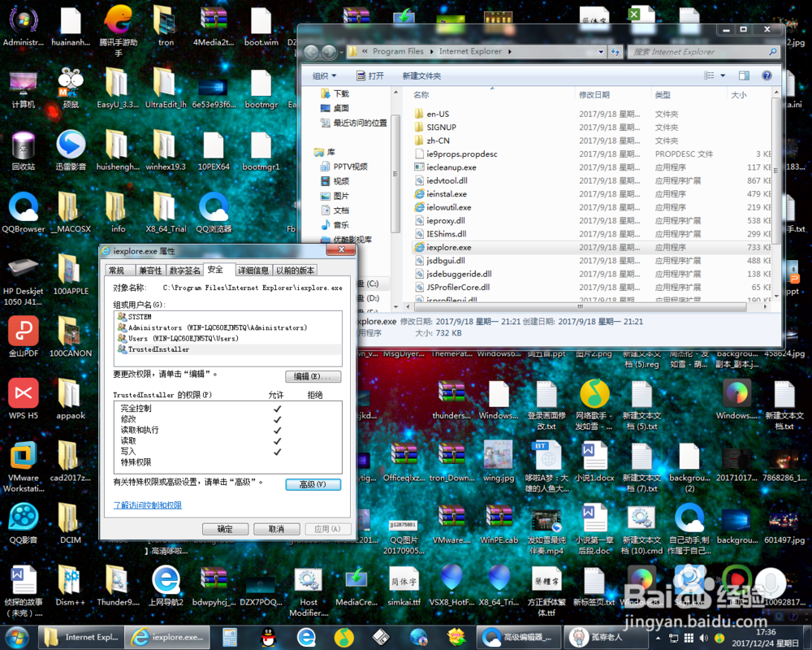
Task: Switch to the 兼容性 tab
Action: [150, 271]
